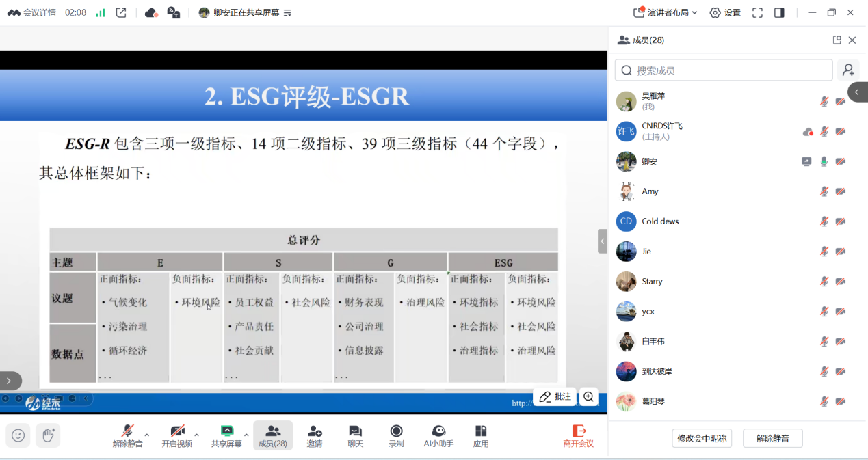Unmute microphone in the bottom toolbar
This screenshot has width=868, height=460.
point(127,435)
